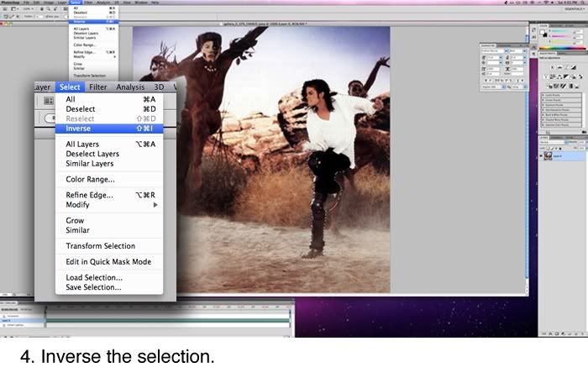Open the zoom level dropdown in the application bar
The height and width of the screenshot is (373, 588).
[28, 9]
